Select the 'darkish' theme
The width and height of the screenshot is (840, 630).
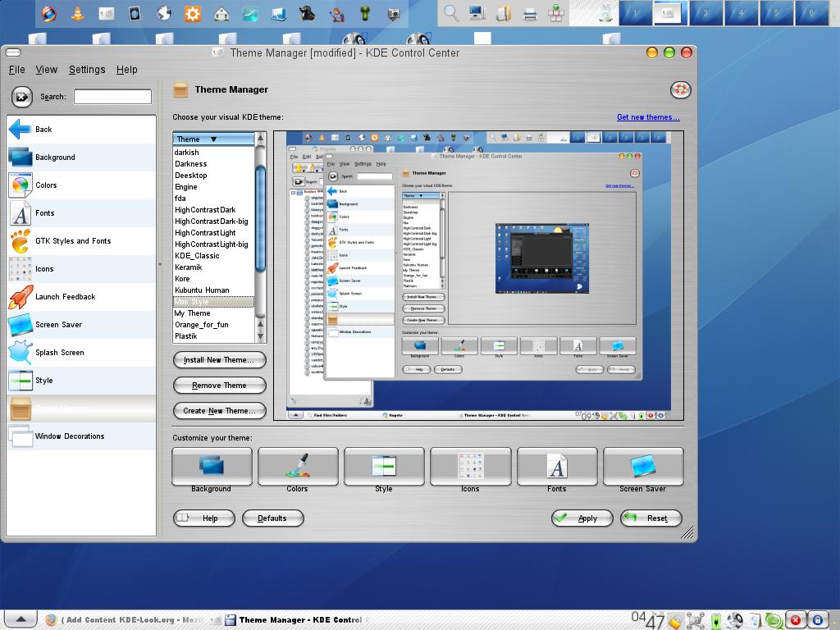click(x=213, y=153)
